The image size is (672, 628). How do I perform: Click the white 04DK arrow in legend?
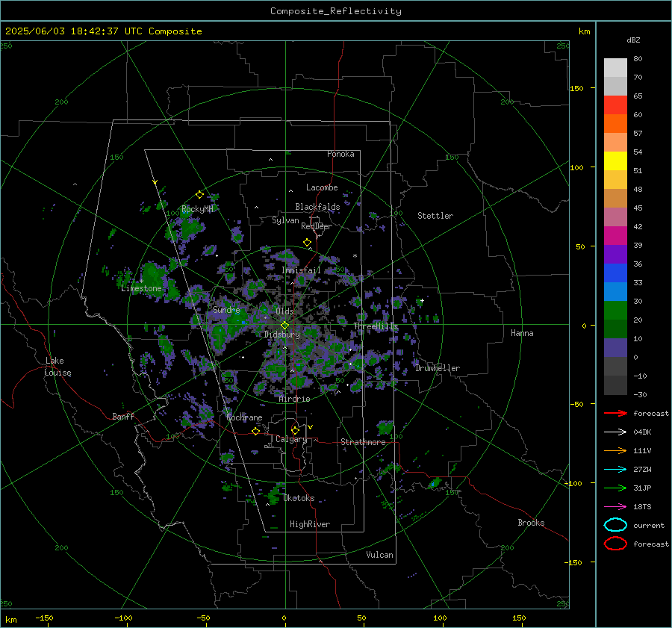pyautogui.click(x=615, y=432)
